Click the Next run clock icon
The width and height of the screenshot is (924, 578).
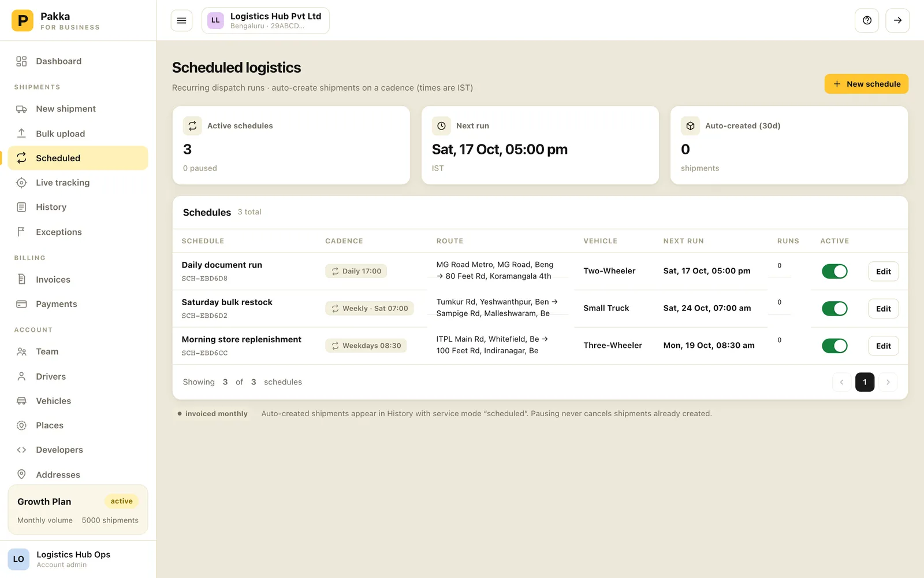(x=441, y=125)
